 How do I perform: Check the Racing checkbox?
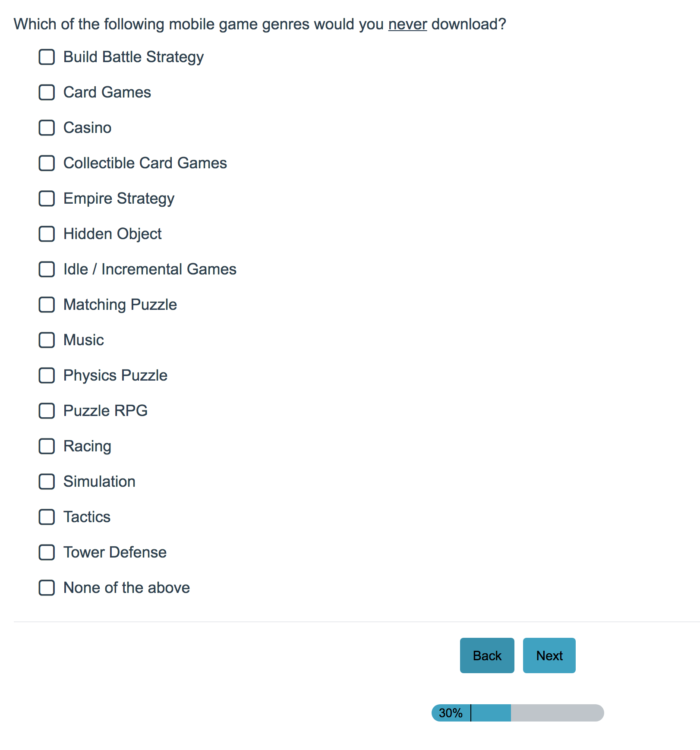(47, 446)
